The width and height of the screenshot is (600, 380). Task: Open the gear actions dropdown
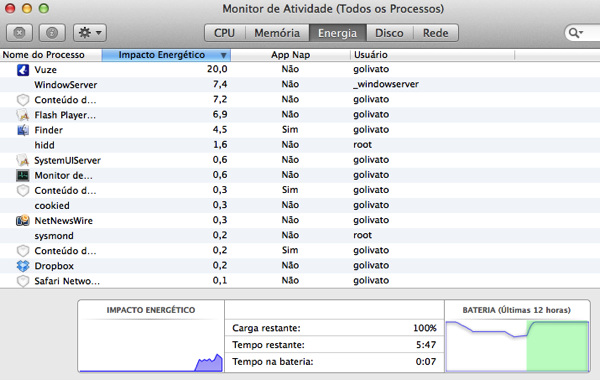(x=90, y=33)
